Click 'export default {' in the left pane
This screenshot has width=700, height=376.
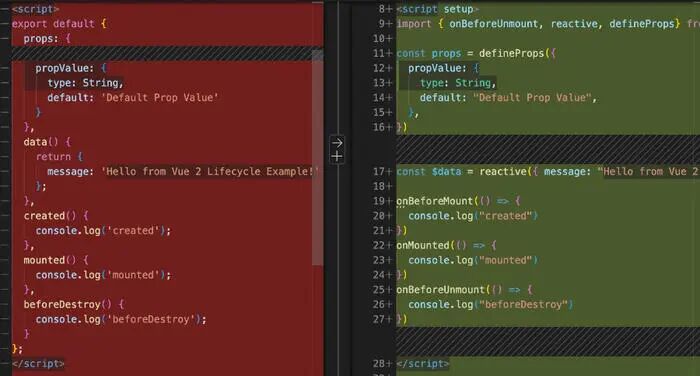(x=59, y=24)
